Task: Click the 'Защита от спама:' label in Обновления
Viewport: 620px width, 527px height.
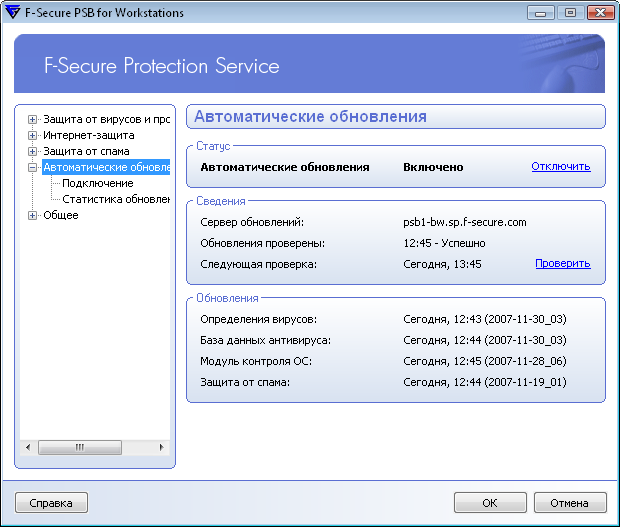Action: 245,382
